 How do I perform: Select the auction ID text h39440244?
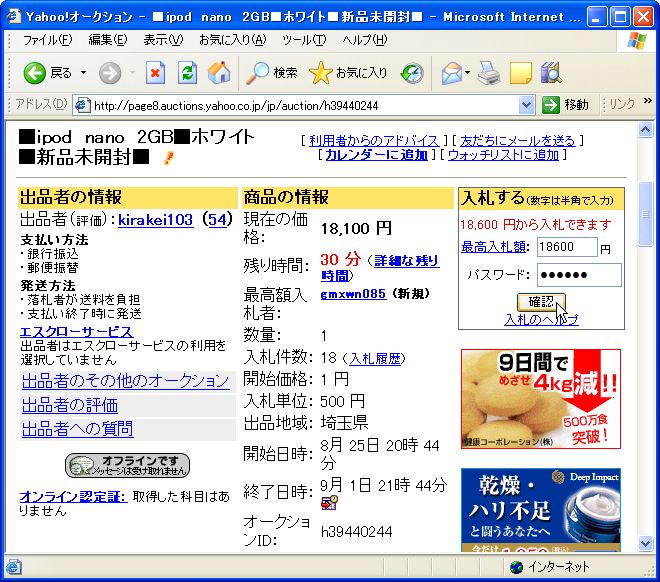pos(356,532)
